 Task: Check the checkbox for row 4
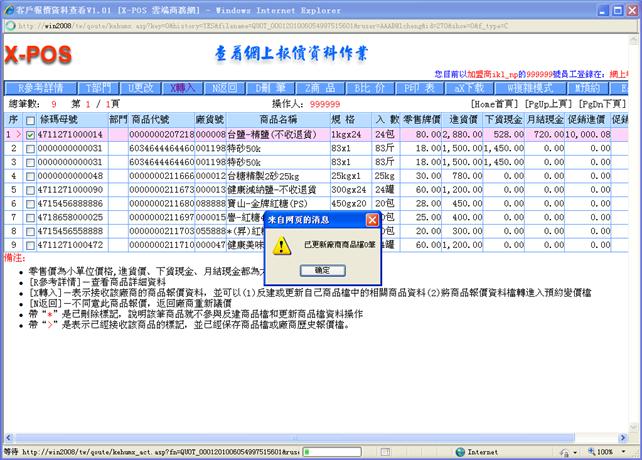click(30, 175)
